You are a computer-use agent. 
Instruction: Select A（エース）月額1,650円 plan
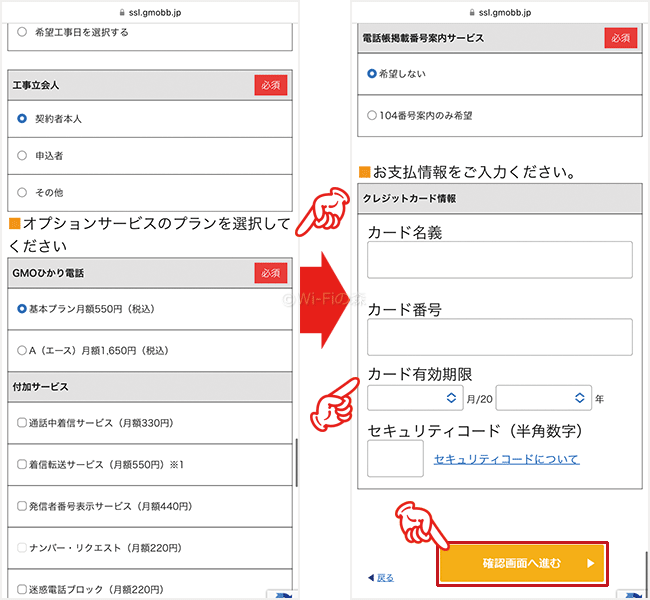point(22,351)
